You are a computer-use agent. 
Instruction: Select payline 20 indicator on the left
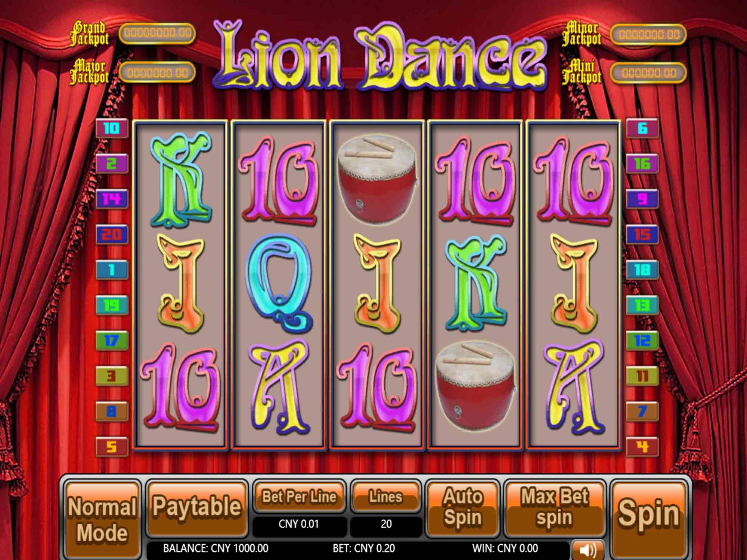(x=112, y=234)
